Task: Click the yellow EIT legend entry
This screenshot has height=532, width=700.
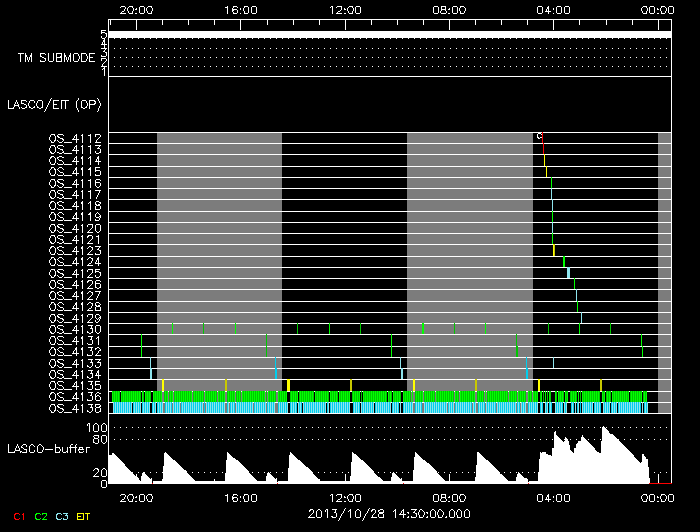Action: (x=83, y=517)
